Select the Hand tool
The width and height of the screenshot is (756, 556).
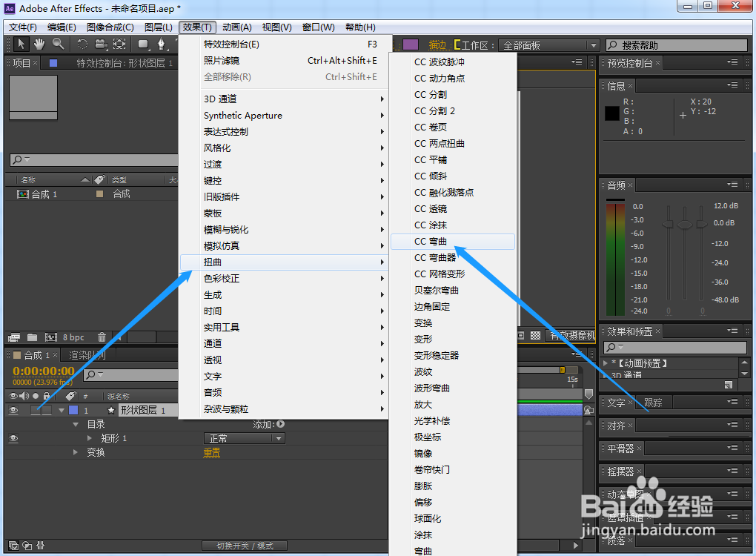(x=39, y=44)
